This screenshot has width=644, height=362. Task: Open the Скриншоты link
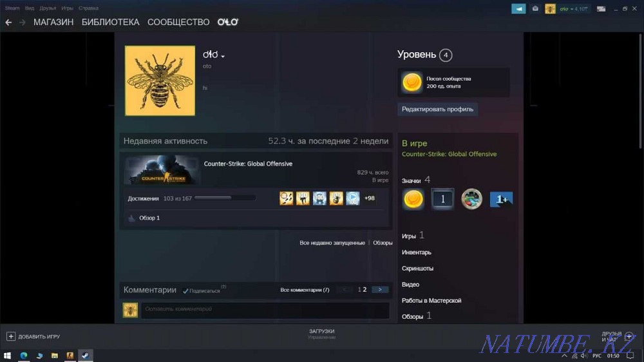click(417, 269)
